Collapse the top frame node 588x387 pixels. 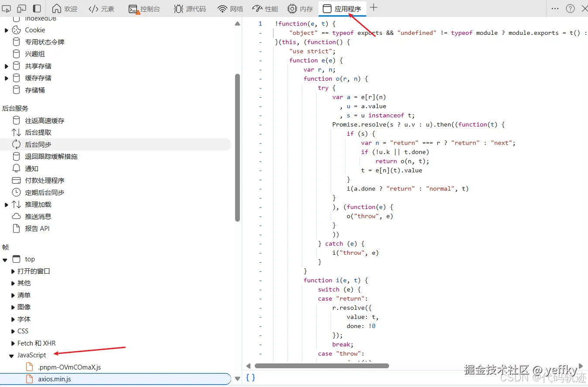(x=5, y=260)
